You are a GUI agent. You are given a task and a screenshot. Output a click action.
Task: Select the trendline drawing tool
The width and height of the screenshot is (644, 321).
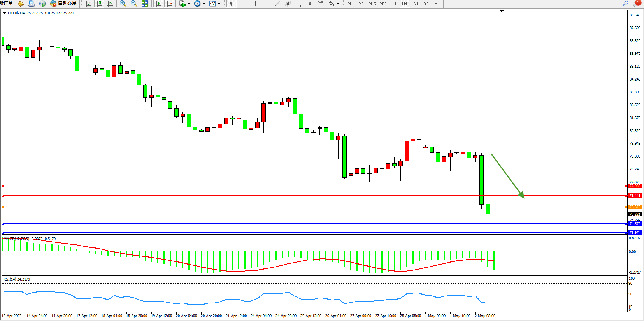point(277,4)
